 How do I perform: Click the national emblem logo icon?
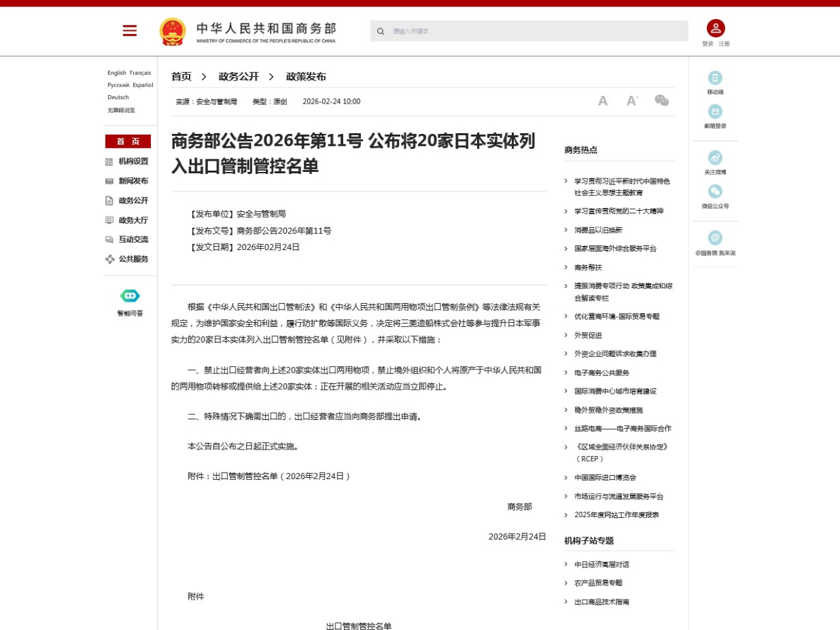point(172,31)
